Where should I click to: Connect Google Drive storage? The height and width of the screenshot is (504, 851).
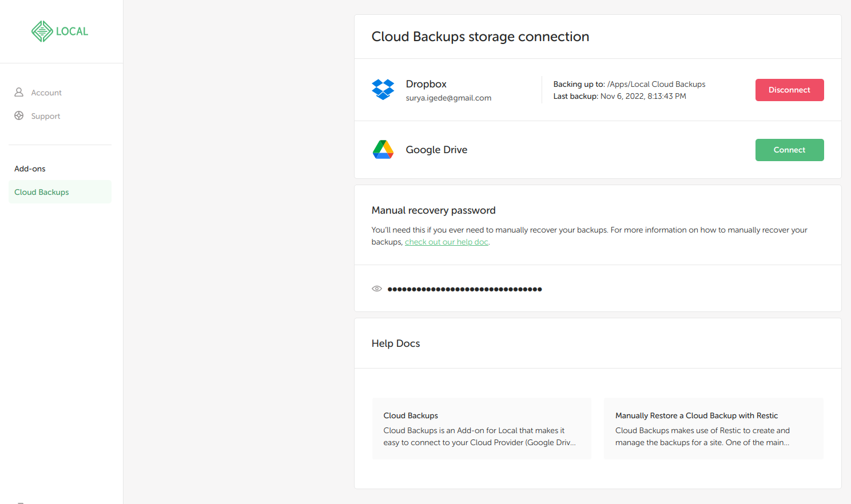789,150
